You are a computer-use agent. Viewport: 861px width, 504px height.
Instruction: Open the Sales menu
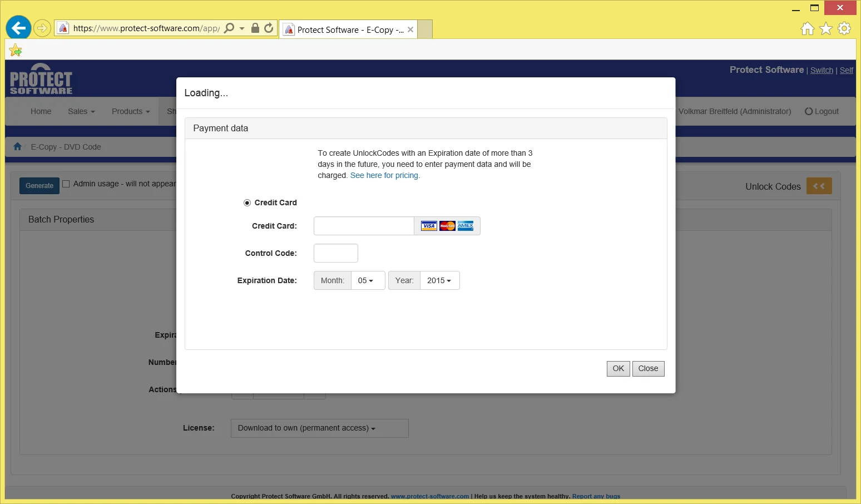click(x=81, y=112)
